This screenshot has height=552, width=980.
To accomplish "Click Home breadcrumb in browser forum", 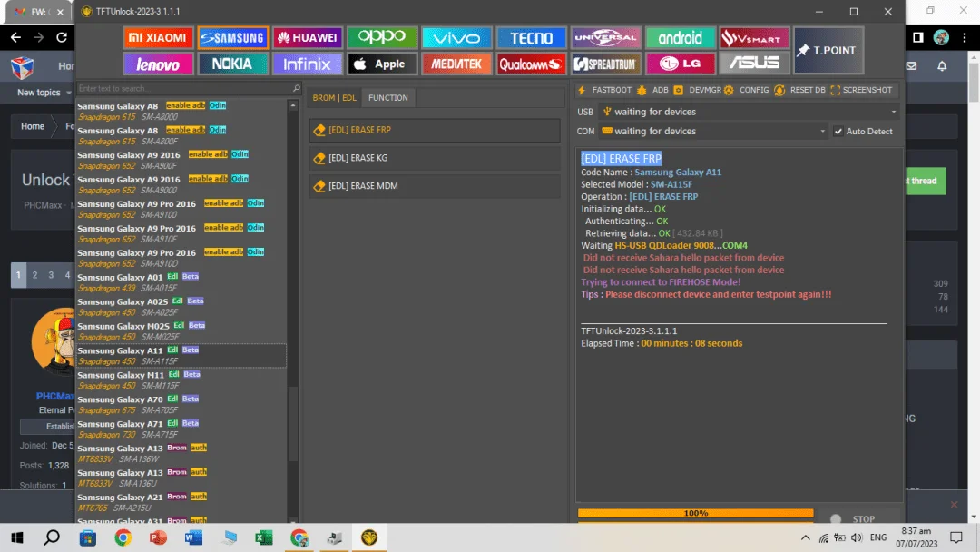I will (x=33, y=126).
